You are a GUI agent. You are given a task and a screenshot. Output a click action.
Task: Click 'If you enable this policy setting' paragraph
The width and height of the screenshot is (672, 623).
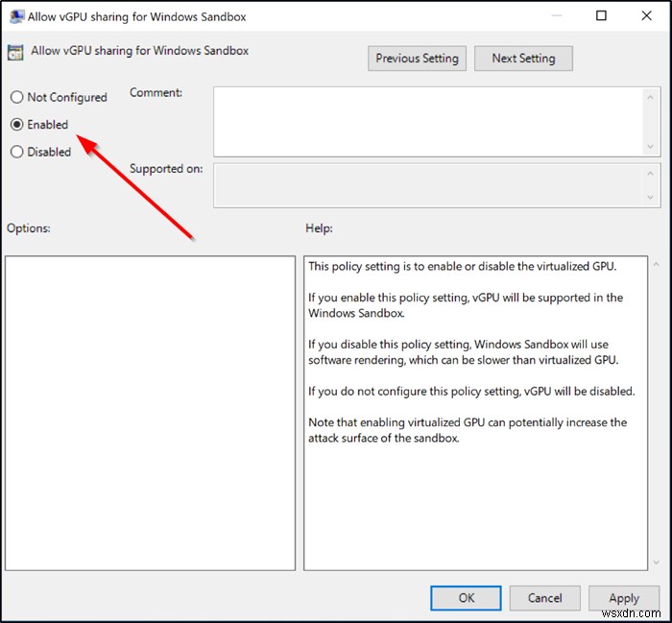point(466,305)
